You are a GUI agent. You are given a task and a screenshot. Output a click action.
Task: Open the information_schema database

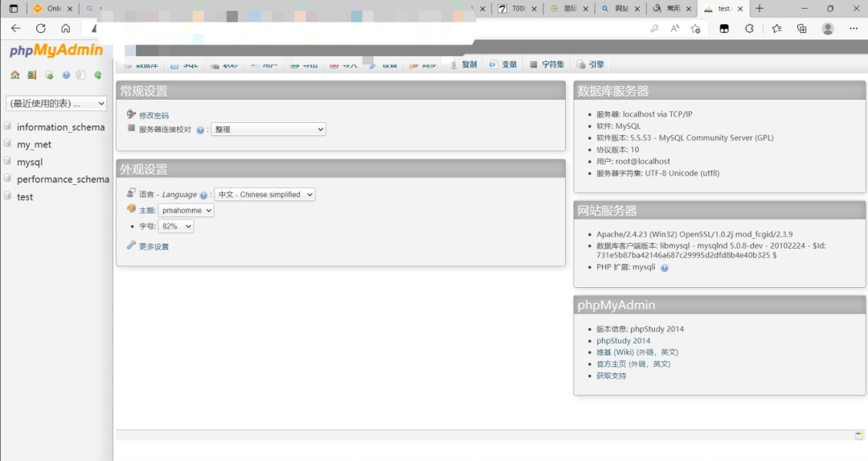point(60,127)
